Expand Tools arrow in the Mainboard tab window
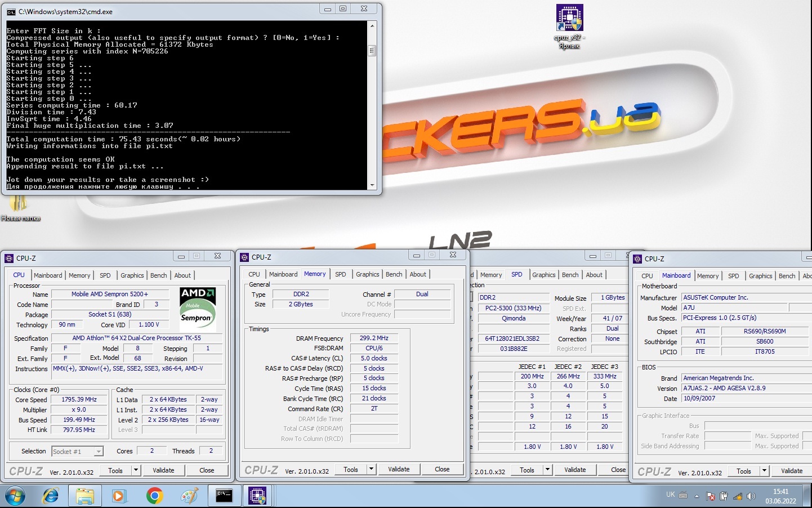 point(764,471)
